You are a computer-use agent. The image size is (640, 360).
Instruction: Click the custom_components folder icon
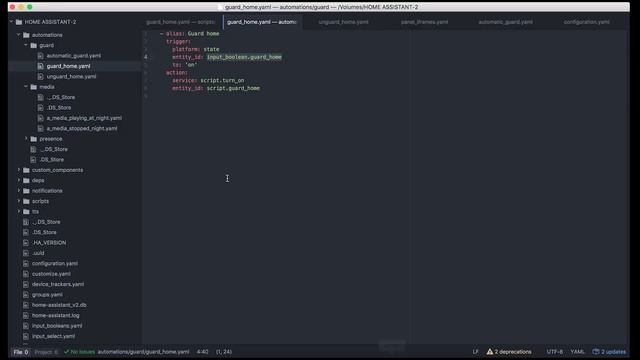(x=27, y=170)
